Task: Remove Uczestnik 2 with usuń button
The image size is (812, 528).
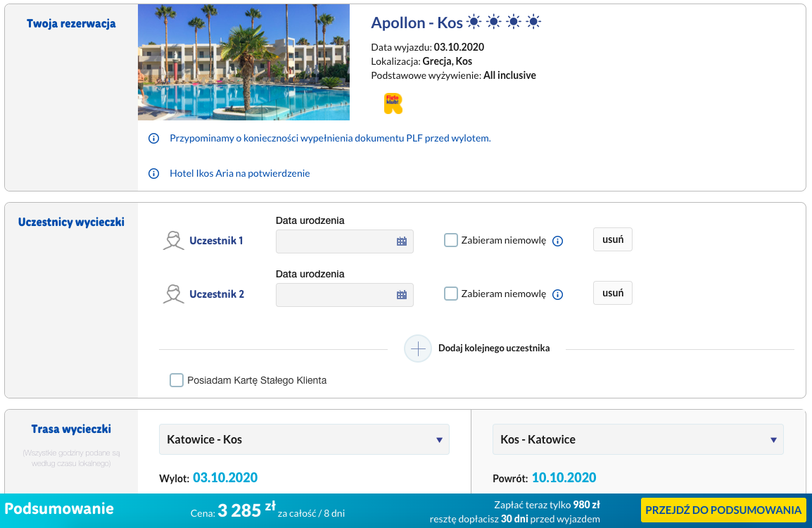Action: click(x=613, y=293)
